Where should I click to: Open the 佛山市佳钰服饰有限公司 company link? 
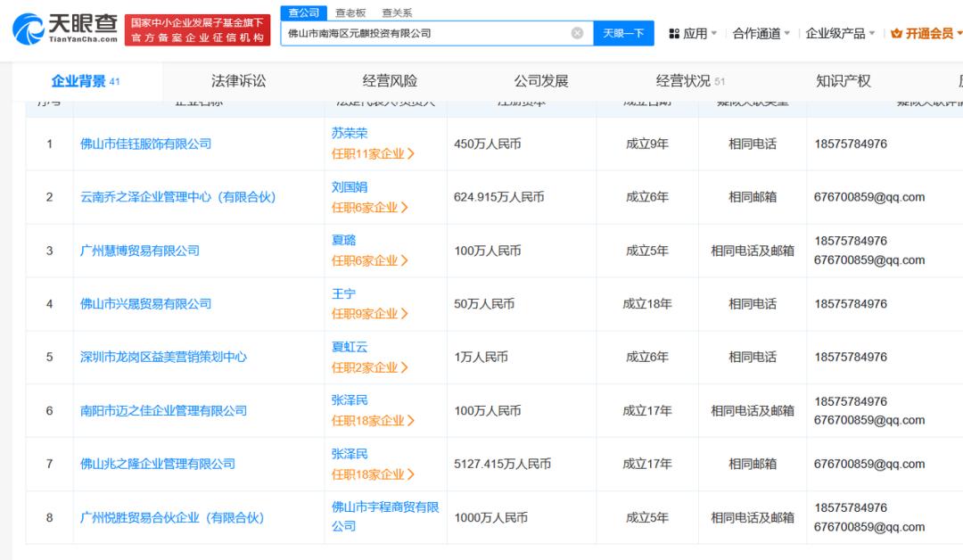pyautogui.click(x=145, y=144)
